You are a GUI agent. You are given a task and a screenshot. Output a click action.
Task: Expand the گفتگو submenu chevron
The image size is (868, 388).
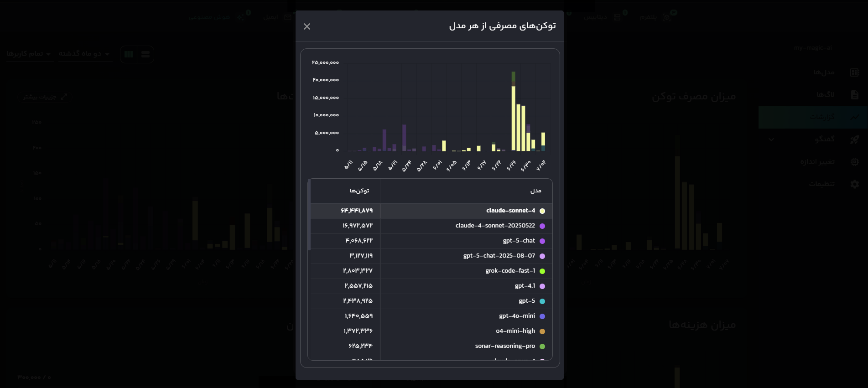pyautogui.click(x=771, y=140)
